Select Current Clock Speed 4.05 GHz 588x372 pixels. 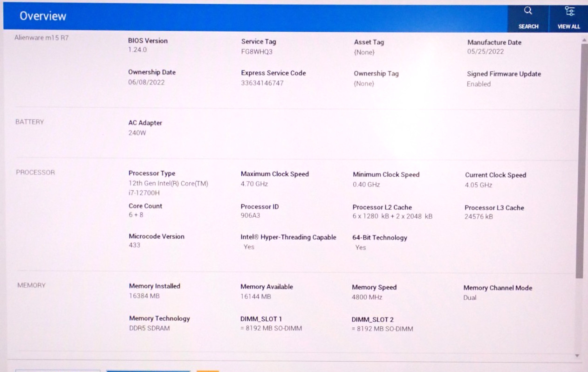479,185
